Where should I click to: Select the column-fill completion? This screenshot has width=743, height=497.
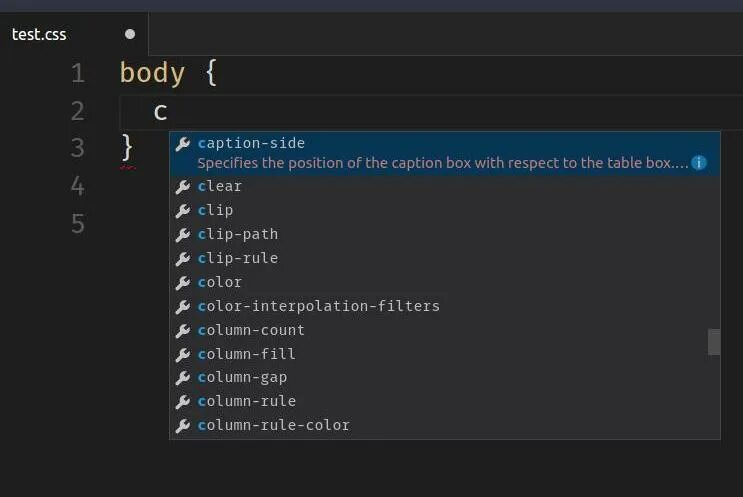pyautogui.click(x=246, y=354)
